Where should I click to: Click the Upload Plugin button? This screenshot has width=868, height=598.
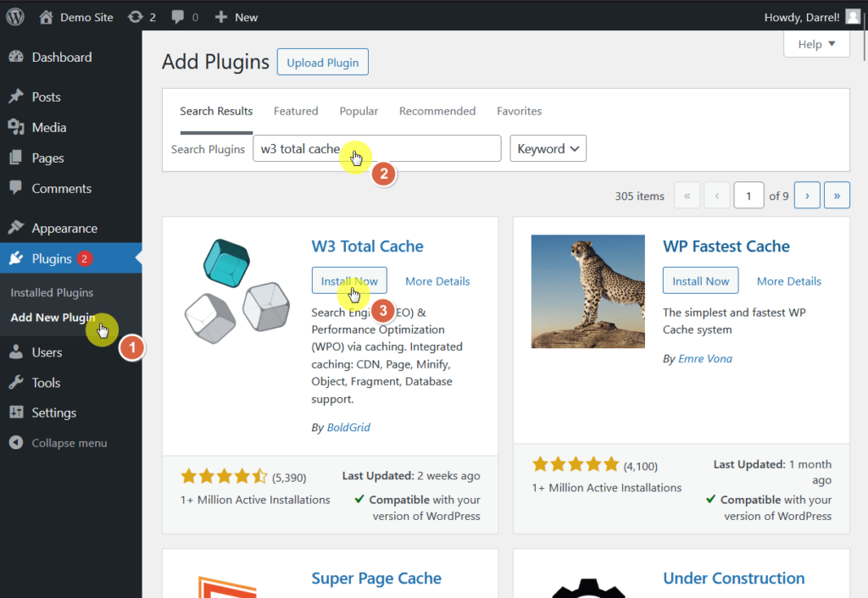[x=323, y=62]
